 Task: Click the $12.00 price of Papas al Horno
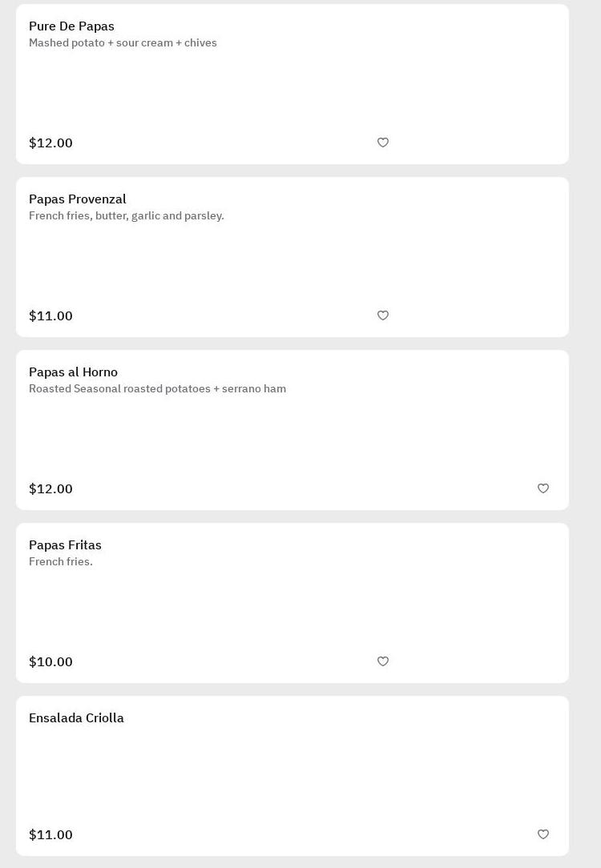[50, 489]
